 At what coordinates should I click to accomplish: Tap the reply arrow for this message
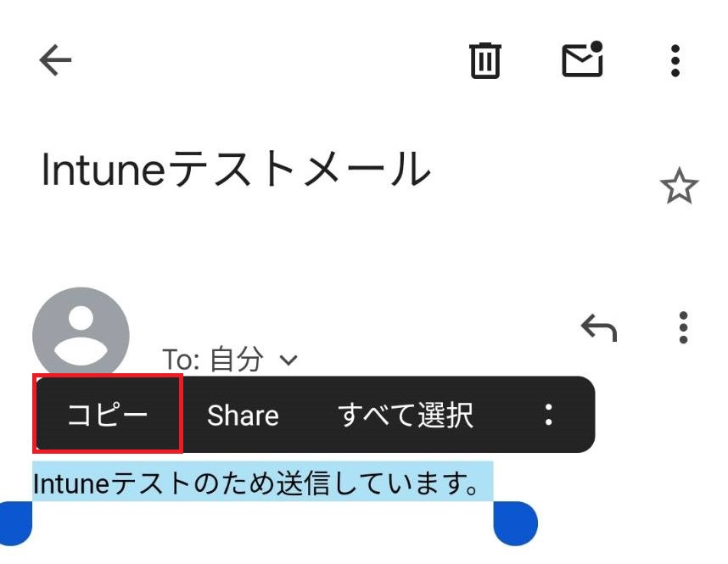(599, 327)
